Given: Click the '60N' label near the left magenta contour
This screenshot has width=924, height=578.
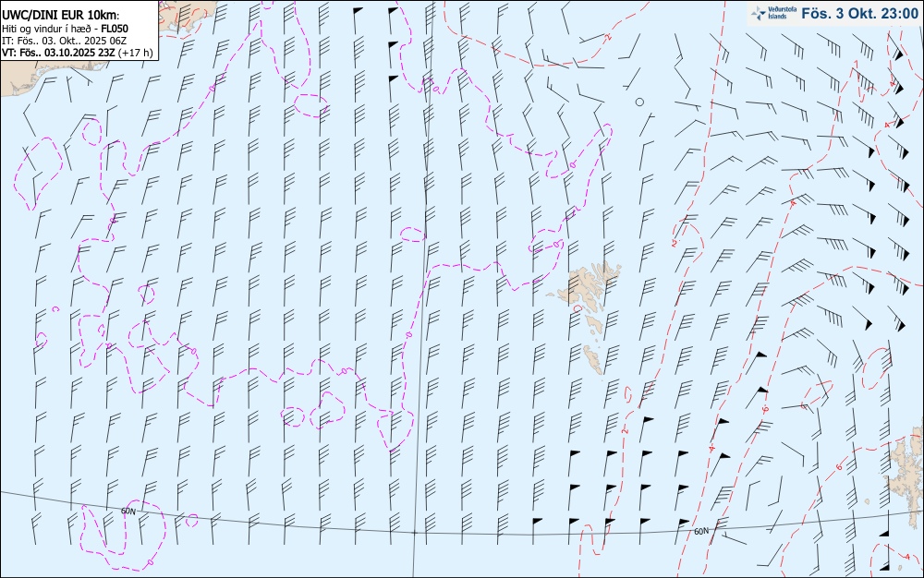Looking at the screenshot, I should (x=128, y=512).
